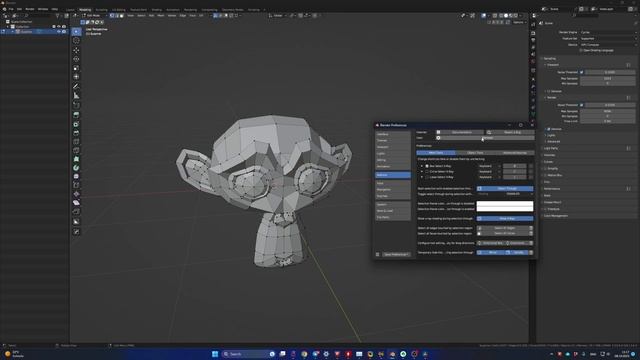
Task: Open the Feature Set dropdown
Action: tap(608, 38)
